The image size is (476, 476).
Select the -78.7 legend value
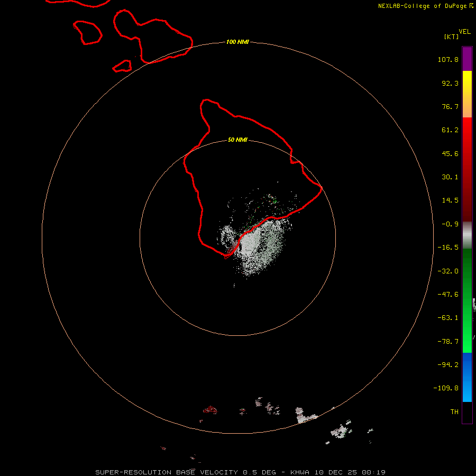point(448,342)
